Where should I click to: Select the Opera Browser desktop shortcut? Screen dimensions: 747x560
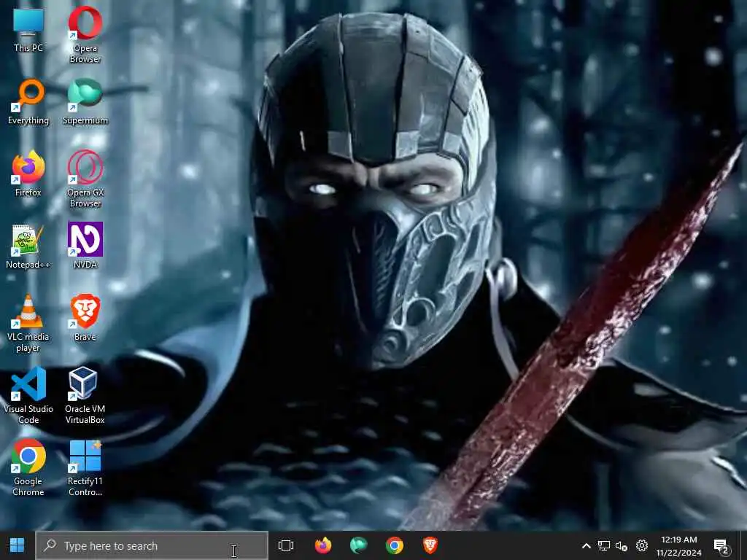pos(85,35)
